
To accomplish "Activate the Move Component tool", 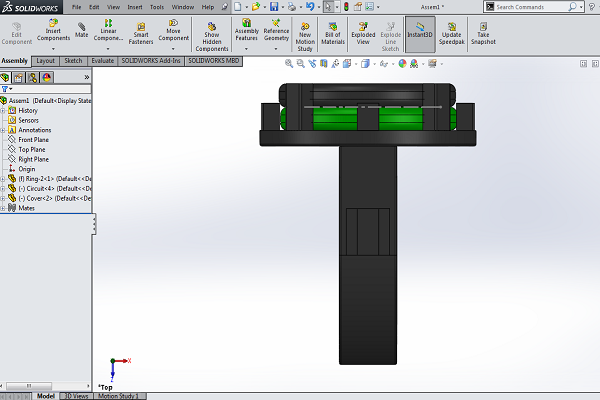I will click(173, 30).
